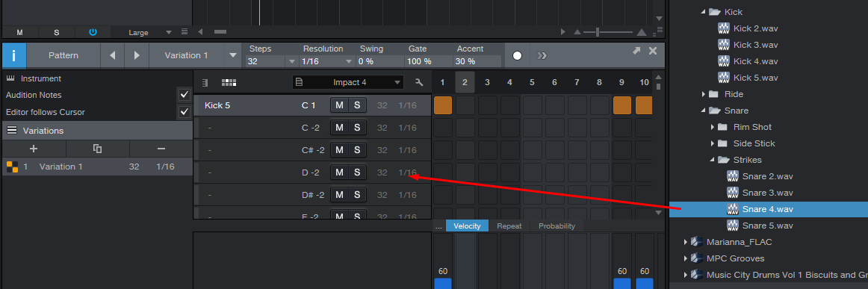This screenshot has width=868, height=289.
Task: Select Snare 5.wav in browser
Action: (767, 226)
